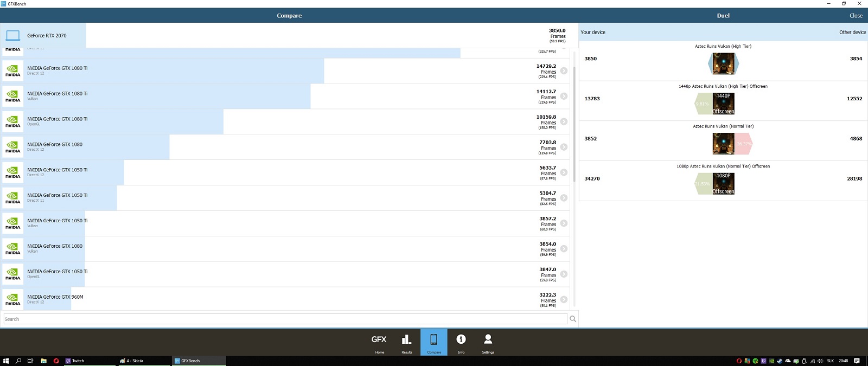Click NVIDIA logo of GTX 960M row
Screen dimensions: 868x366
[x=12, y=299]
